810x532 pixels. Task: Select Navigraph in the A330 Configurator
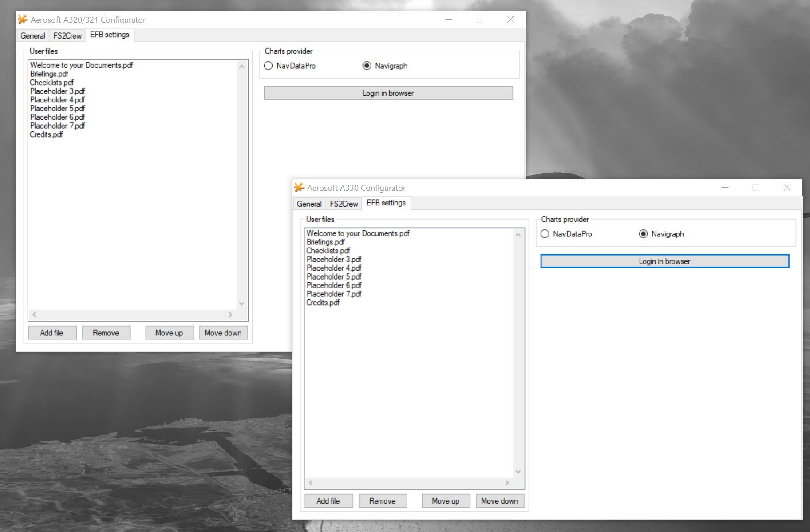pyautogui.click(x=643, y=234)
